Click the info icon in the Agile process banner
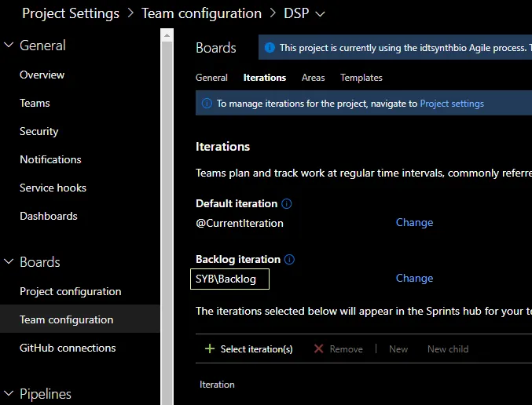Screen dimensions: 532x405 (x=270, y=48)
